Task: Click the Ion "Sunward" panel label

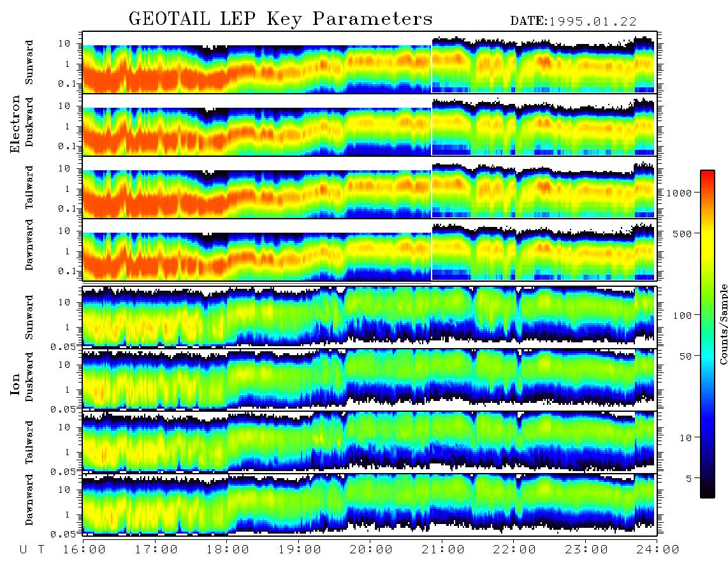Action: point(29,317)
